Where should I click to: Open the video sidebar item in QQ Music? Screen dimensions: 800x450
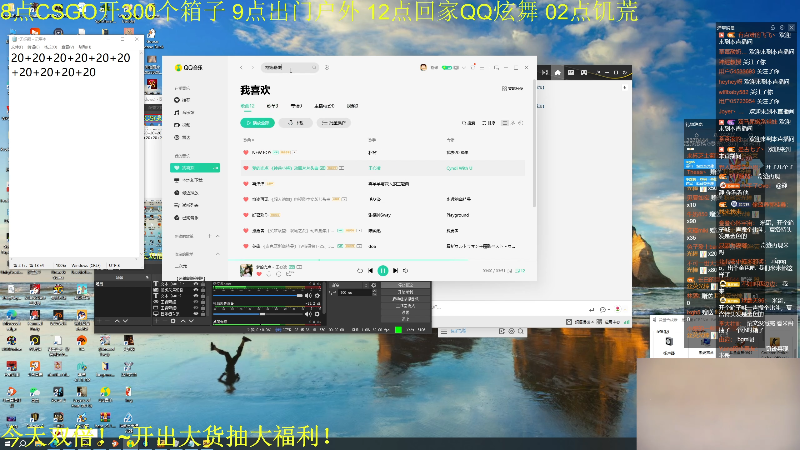click(183, 124)
